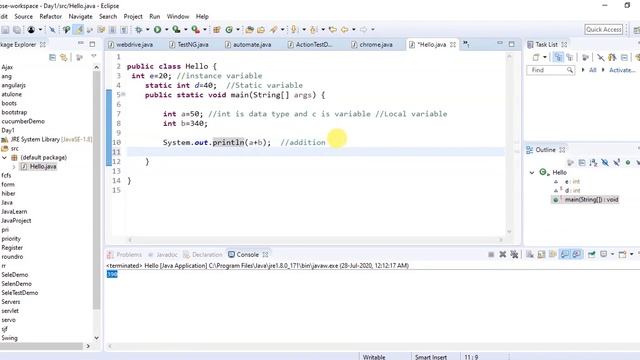This screenshot has height=360, width=640.
Task: Toggle Show Console on Standard Error change
Action: pyautogui.click(x=576, y=254)
